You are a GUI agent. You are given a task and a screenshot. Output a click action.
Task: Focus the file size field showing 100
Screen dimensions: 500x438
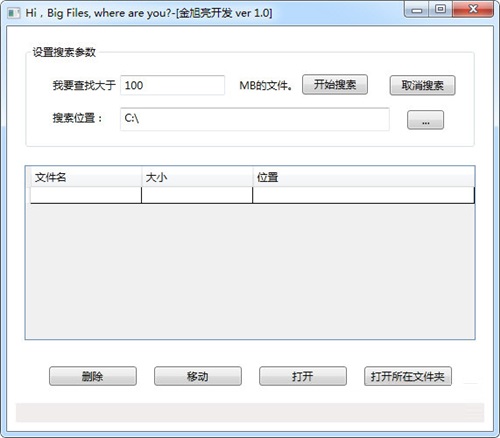click(x=172, y=85)
